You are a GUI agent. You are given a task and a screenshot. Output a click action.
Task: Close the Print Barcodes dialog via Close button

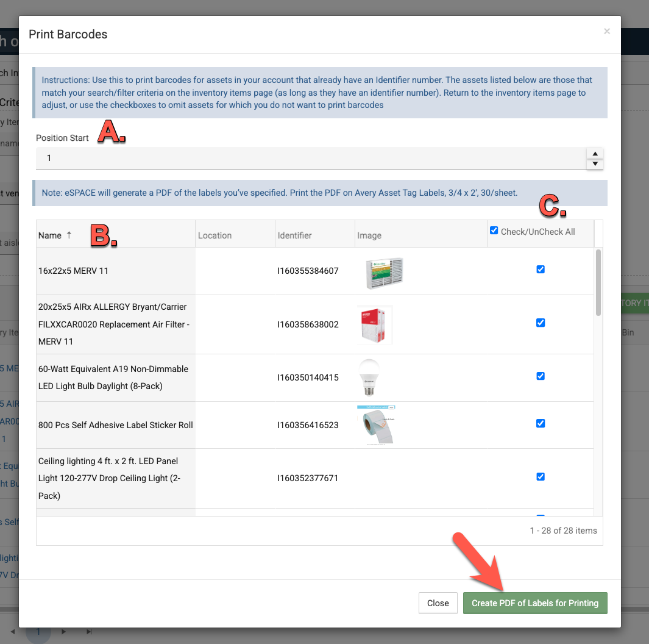tap(438, 603)
